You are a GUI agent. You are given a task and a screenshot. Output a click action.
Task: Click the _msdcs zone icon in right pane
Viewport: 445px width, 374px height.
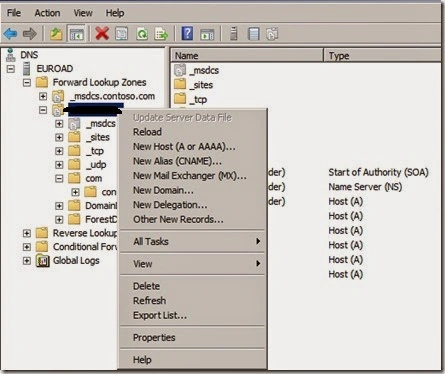(180, 70)
